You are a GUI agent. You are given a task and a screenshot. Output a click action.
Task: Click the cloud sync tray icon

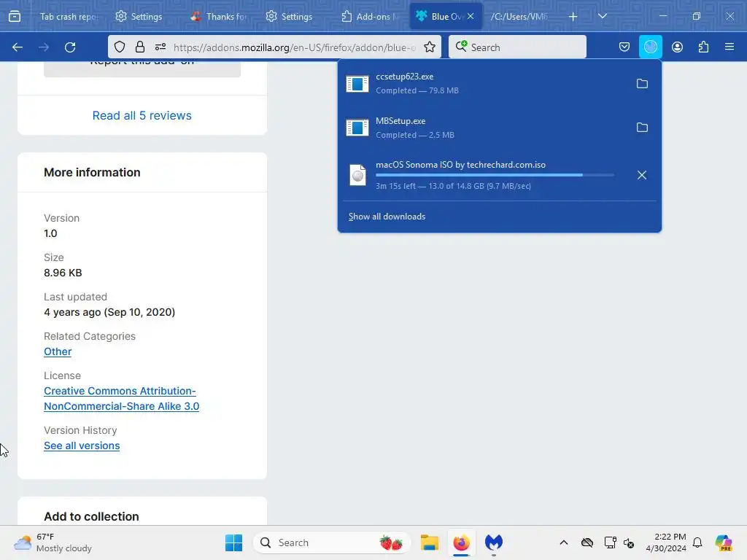point(587,542)
